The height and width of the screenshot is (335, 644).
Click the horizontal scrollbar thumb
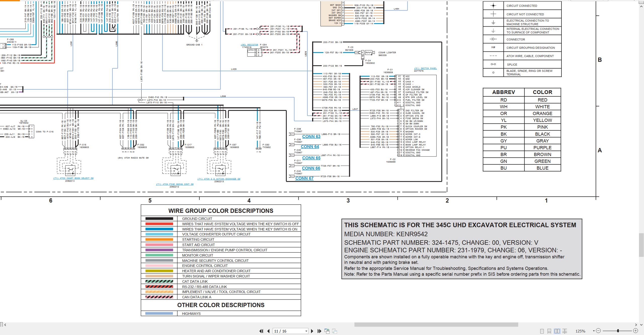click(436, 325)
